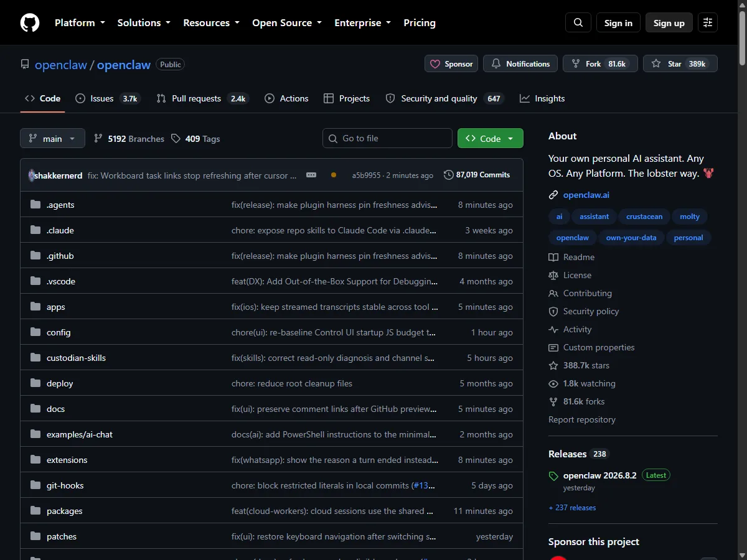The width and height of the screenshot is (747, 560).
Task: Click the folder icon beside docs
Action: click(35, 409)
